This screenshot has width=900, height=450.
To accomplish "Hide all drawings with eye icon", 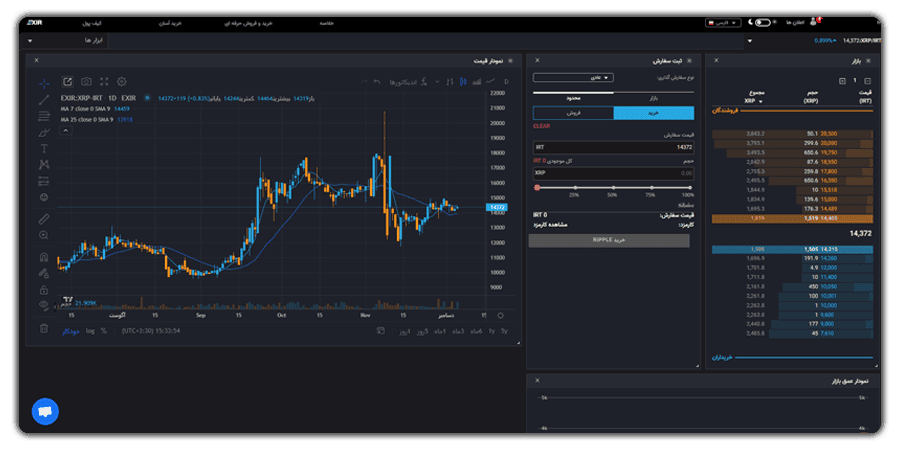I will (44, 305).
